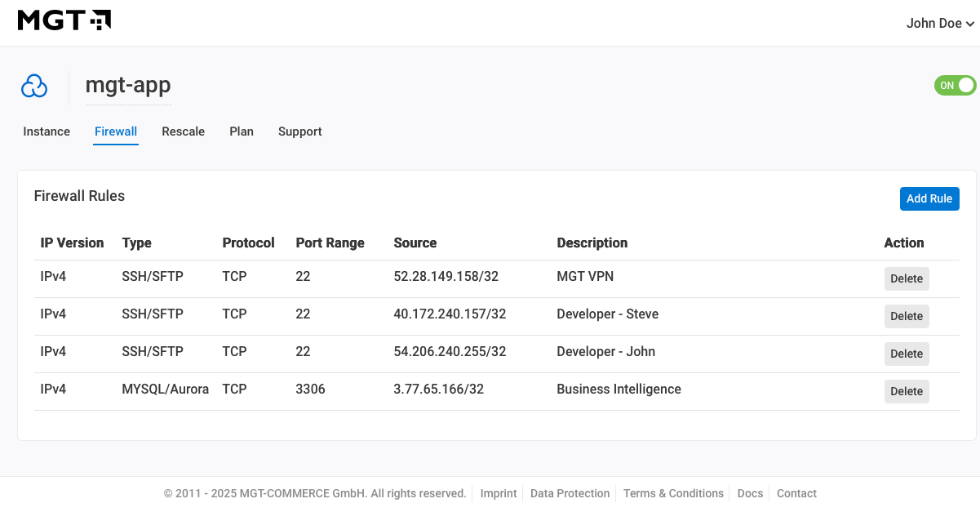Open the John Doe user menu
The image size is (980, 512).
click(940, 24)
